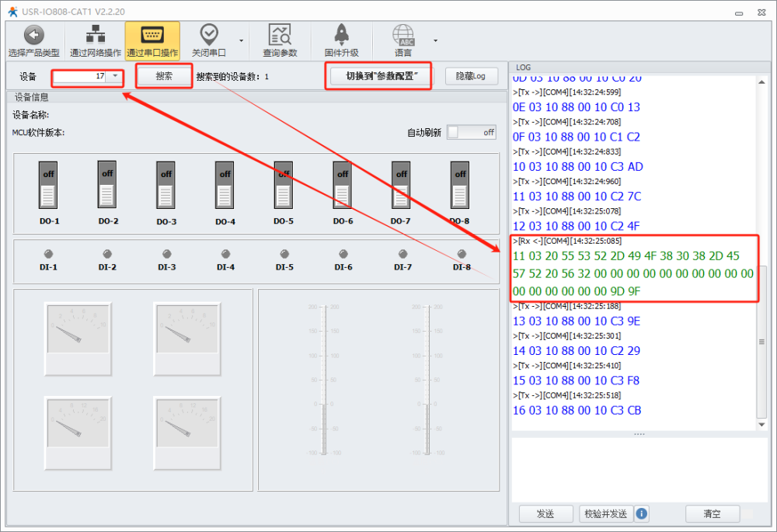
Task: Open 查询参数 query parameters icon
Action: tap(280, 35)
